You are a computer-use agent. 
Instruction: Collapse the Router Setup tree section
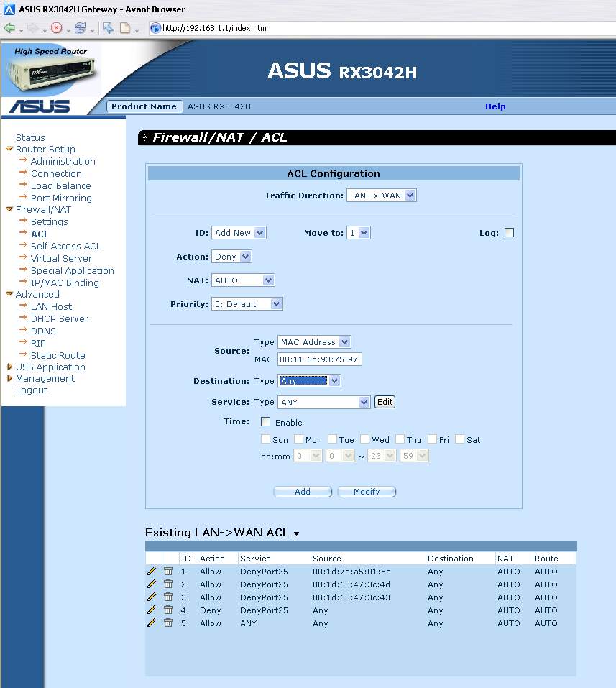(9, 149)
